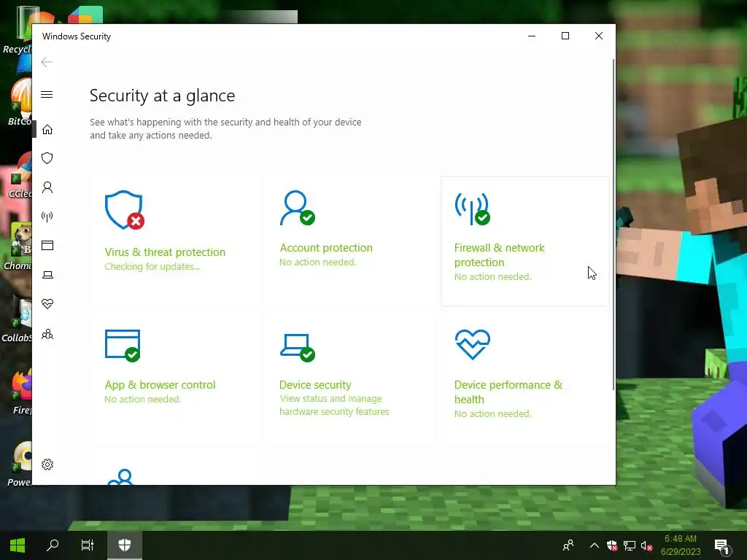Open Device security link
The image size is (747, 560).
point(315,385)
